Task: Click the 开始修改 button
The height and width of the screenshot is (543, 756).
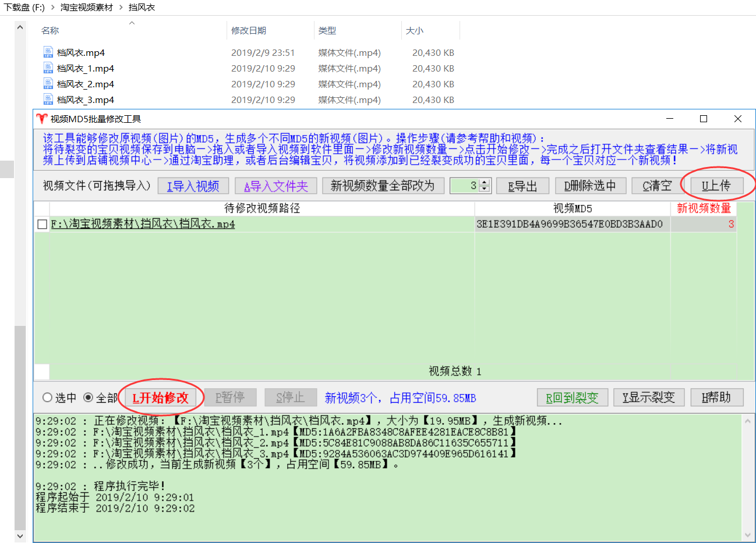Action: tap(161, 398)
